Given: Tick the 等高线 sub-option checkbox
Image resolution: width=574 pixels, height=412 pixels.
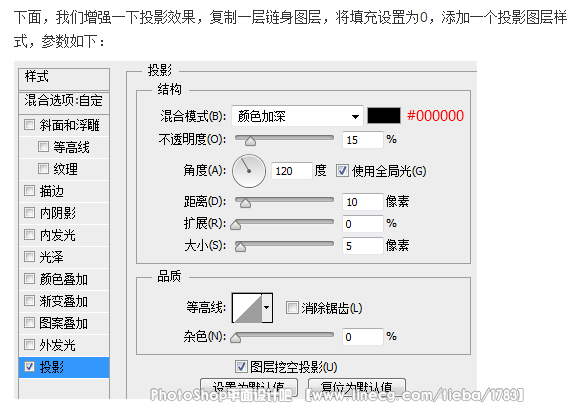Looking at the screenshot, I should pyautogui.click(x=43, y=147).
